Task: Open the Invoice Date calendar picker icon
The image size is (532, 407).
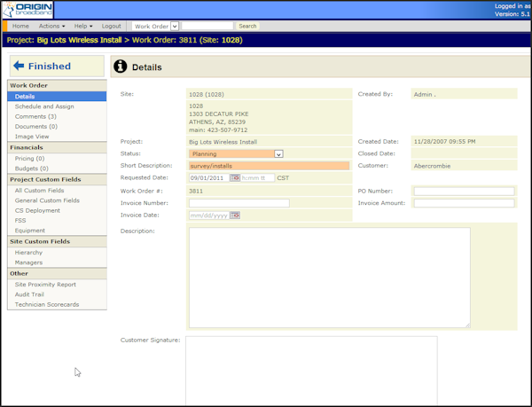Action: 235,215
